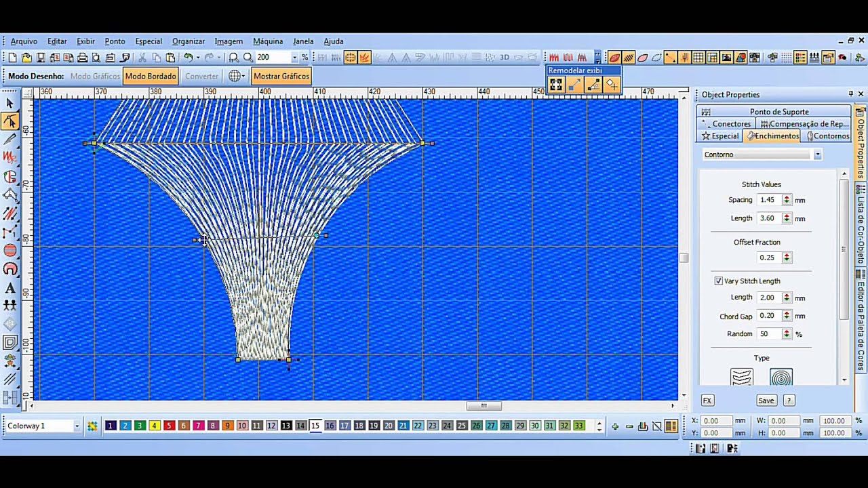Pick color swatch 5 in the palette
The image size is (868, 488).
point(169,426)
